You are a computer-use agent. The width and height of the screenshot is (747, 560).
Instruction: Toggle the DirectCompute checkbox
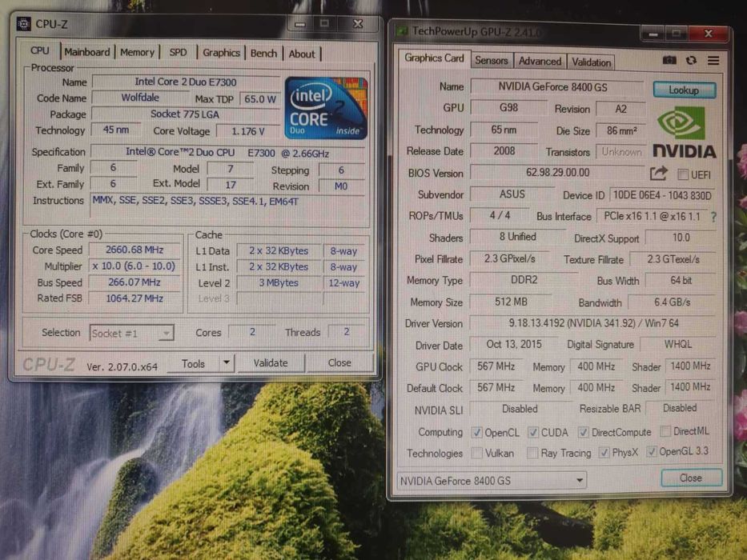[583, 432]
